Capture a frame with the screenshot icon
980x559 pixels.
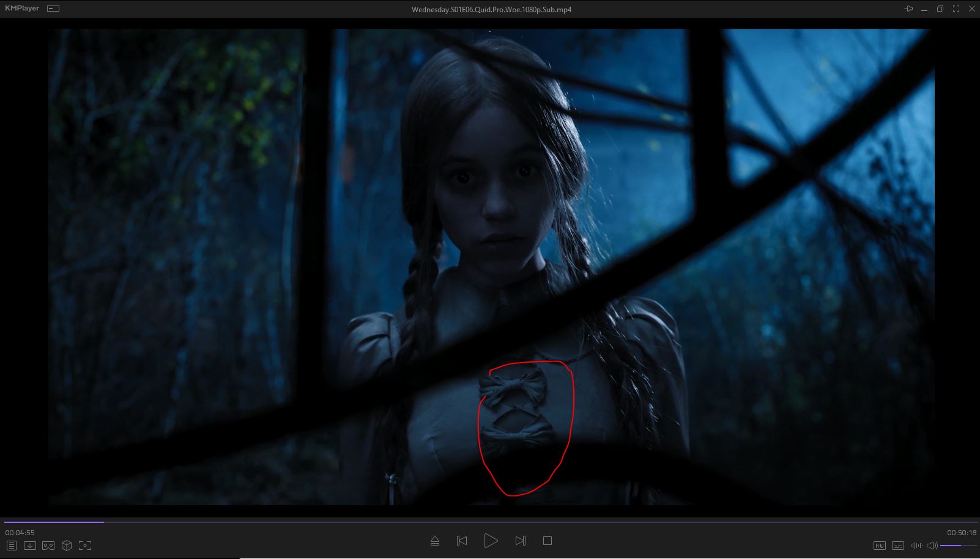(85, 546)
